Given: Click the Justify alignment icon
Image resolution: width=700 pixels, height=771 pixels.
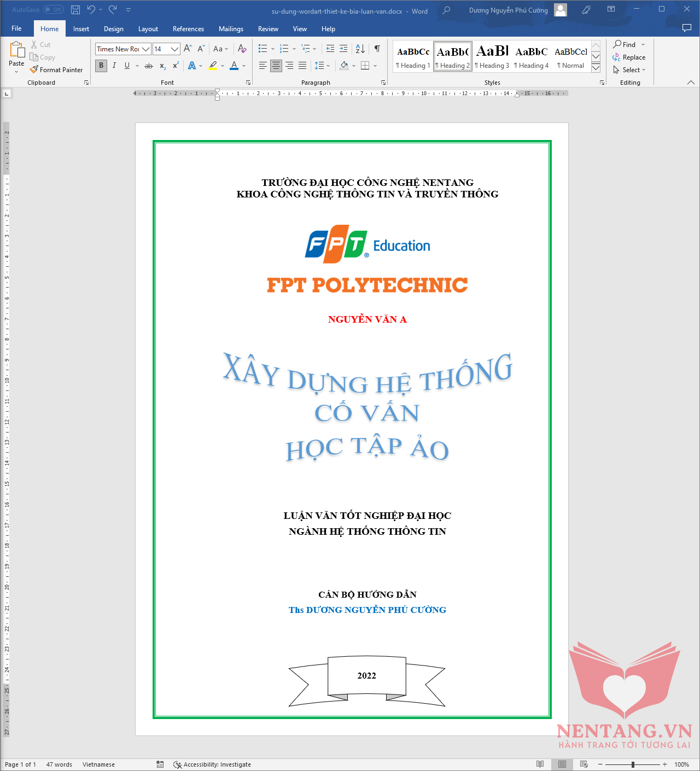Looking at the screenshot, I should (302, 66).
